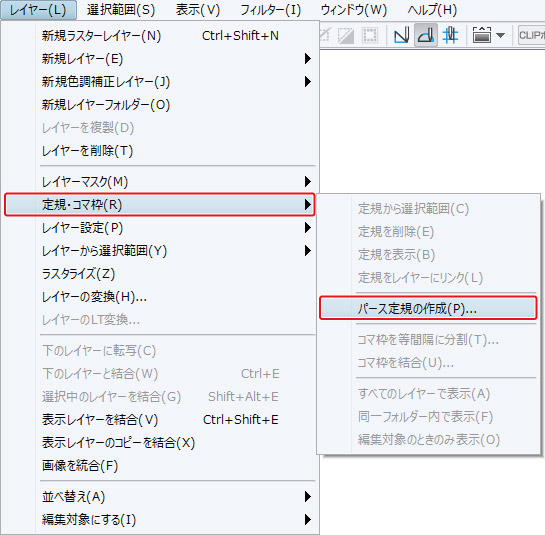Image resolution: width=545 pixels, height=535 pixels.
Task: Open dropdown arrow beside canvas frame icon
Action: (x=501, y=35)
